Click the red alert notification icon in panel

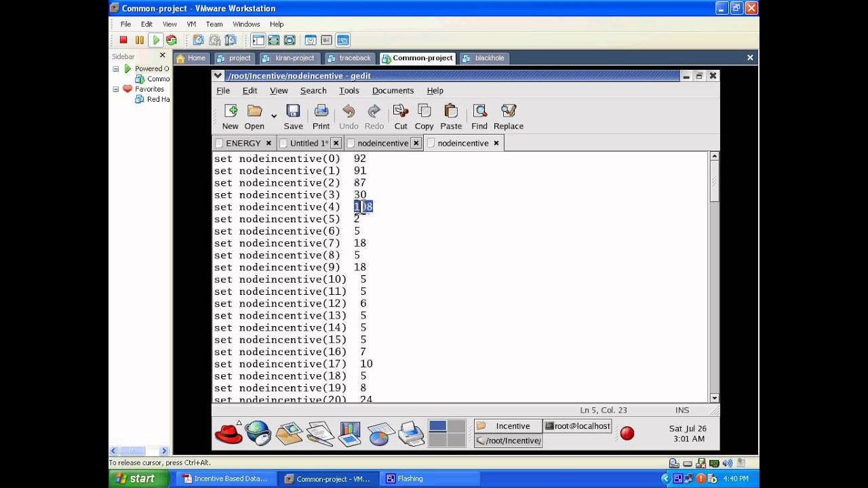tap(627, 433)
